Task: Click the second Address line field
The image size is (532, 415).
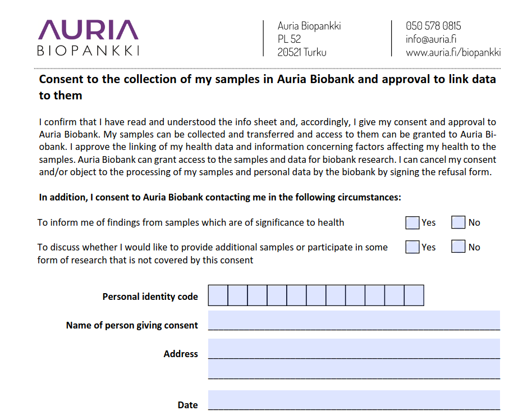Action: [x=354, y=370]
